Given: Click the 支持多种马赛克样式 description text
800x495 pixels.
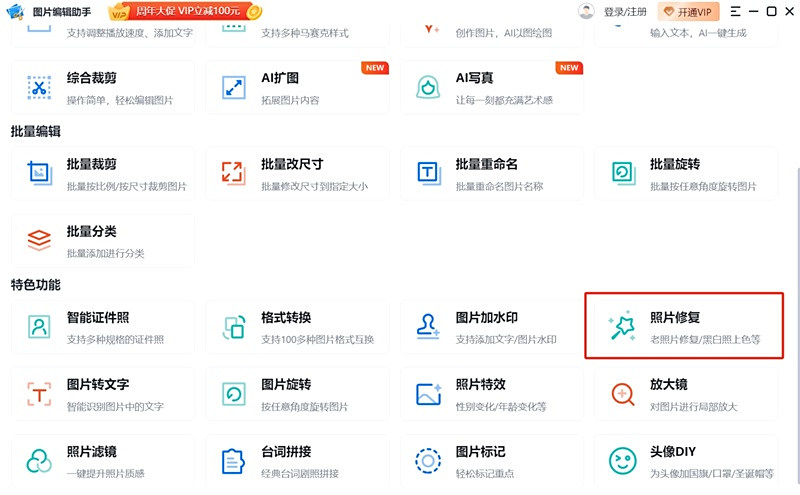Looking at the screenshot, I should [x=305, y=34].
